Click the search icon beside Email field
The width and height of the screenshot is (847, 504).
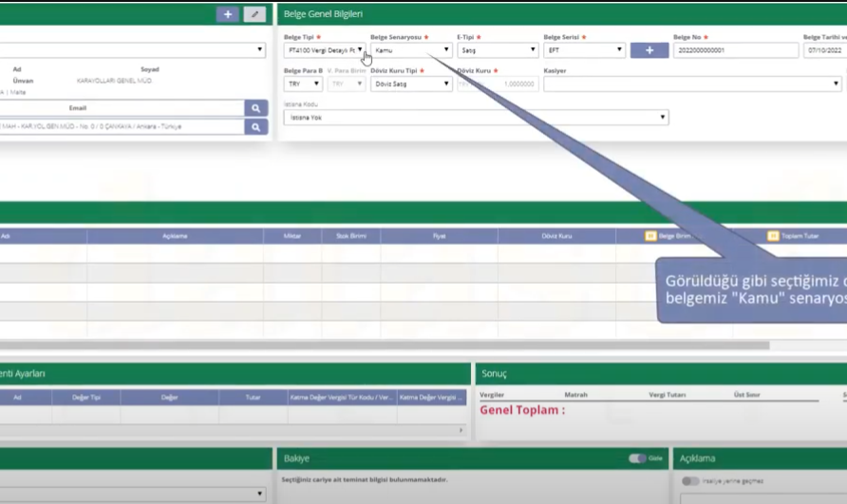[x=255, y=108]
